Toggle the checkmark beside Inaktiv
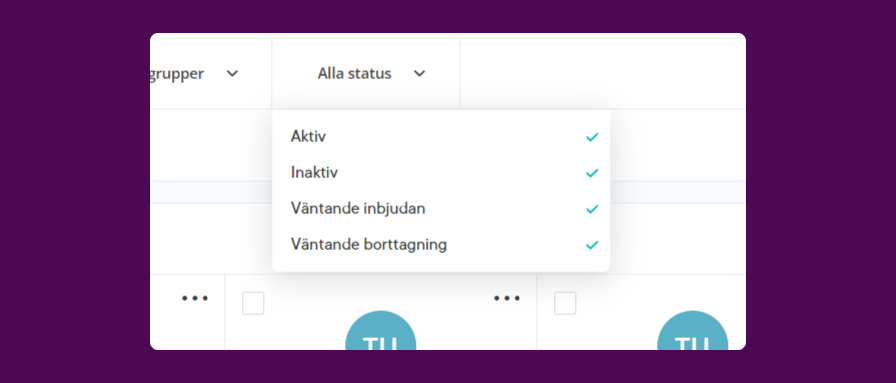The image size is (896, 383). coord(592,173)
